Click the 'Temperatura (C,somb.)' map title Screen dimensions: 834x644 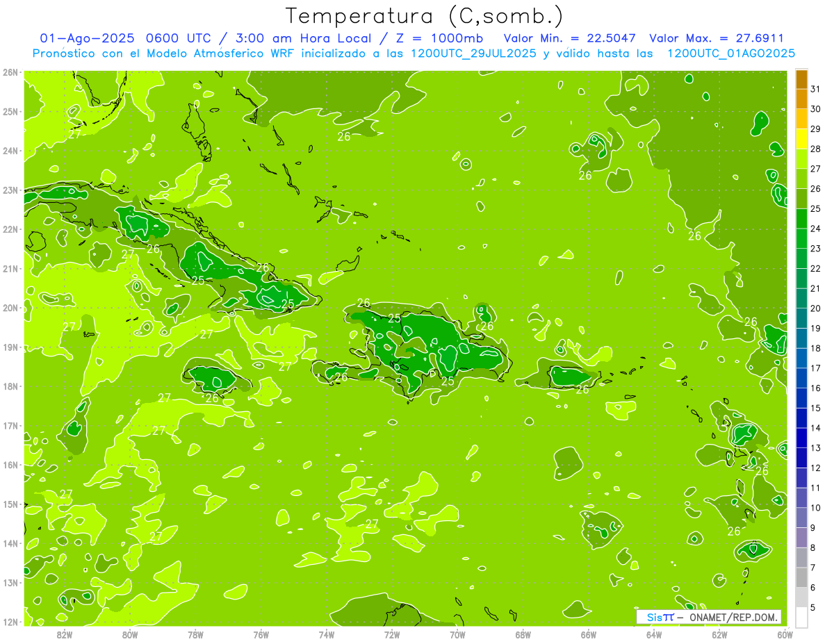point(425,16)
